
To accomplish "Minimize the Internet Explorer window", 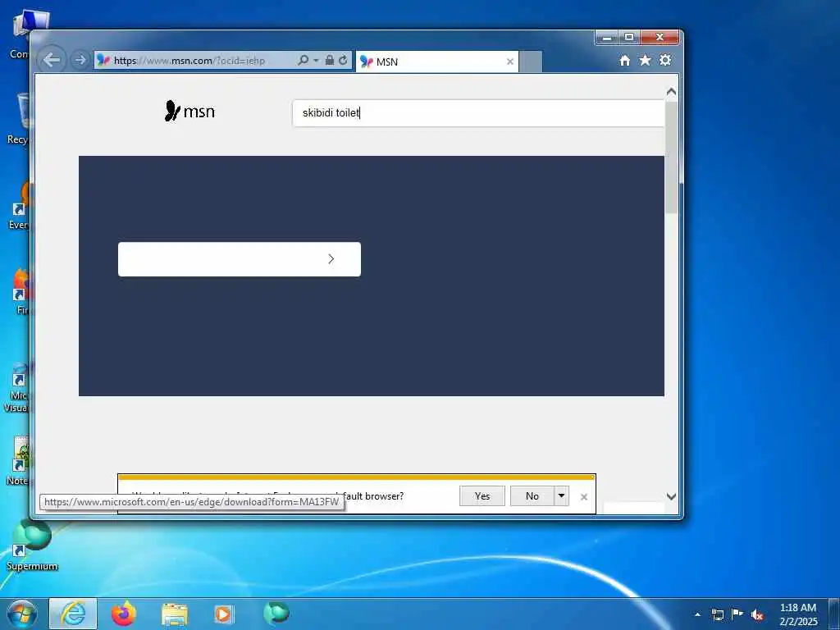I will click(607, 38).
